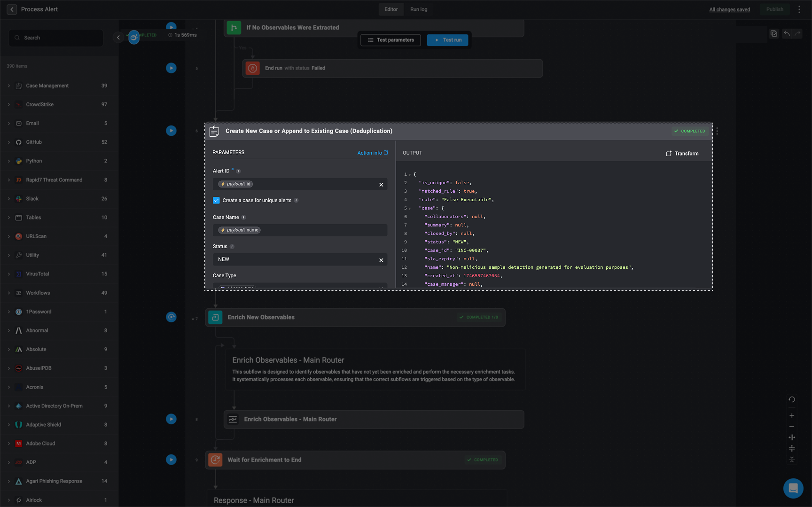Select the Abnormal category row
Screen dimensions: 812x507
[x=59, y=331]
